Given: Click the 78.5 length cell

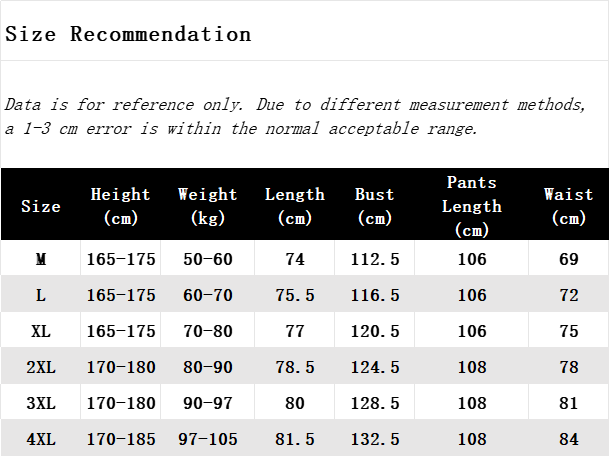Looking at the screenshot, I should tap(295, 368).
